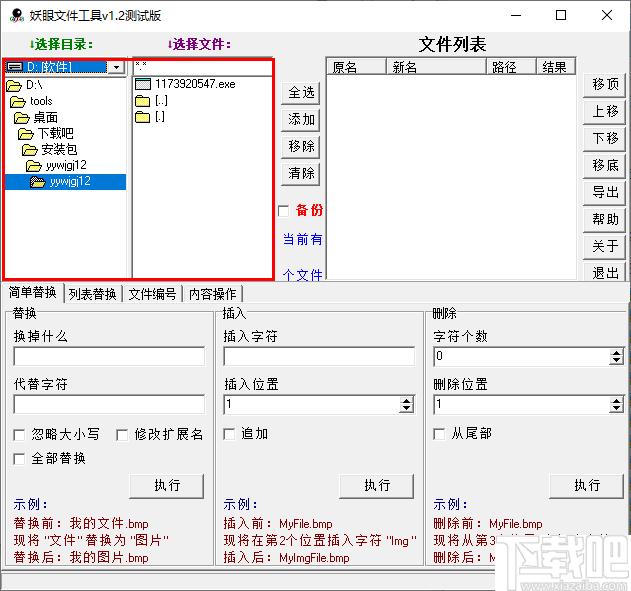The width and height of the screenshot is (631, 591).
Task: Click the 移除 remove button
Action: tap(301, 146)
